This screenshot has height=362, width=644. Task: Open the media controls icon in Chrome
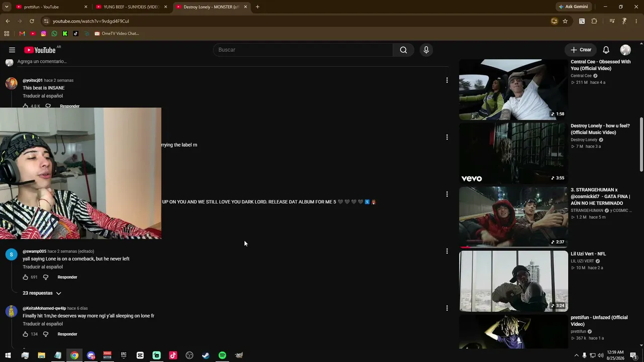pyautogui.click(x=612, y=21)
